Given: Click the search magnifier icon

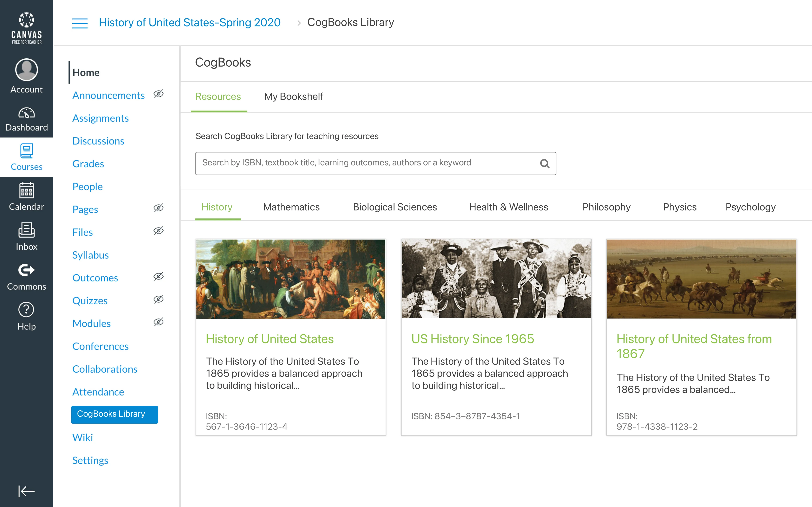Looking at the screenshot, I should 545,163.
